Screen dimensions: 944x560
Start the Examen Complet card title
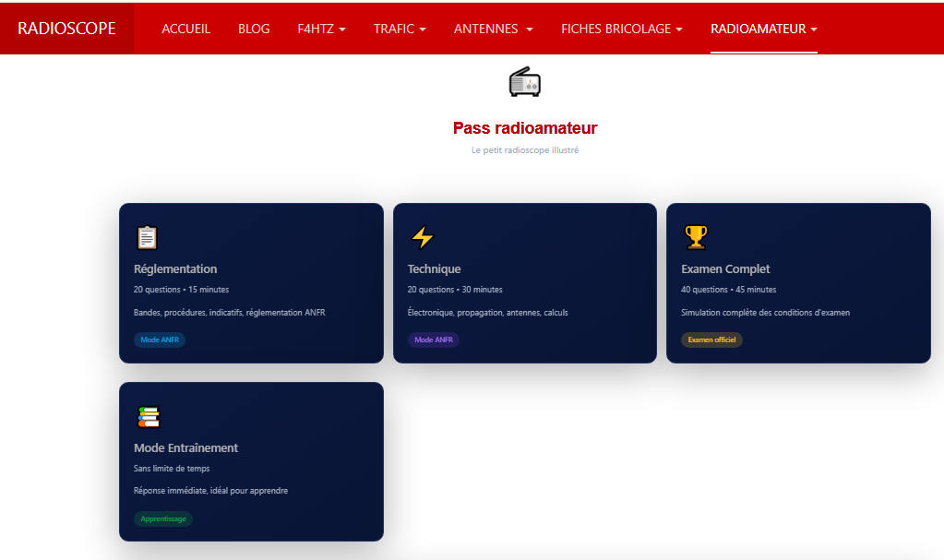point(725,269)
